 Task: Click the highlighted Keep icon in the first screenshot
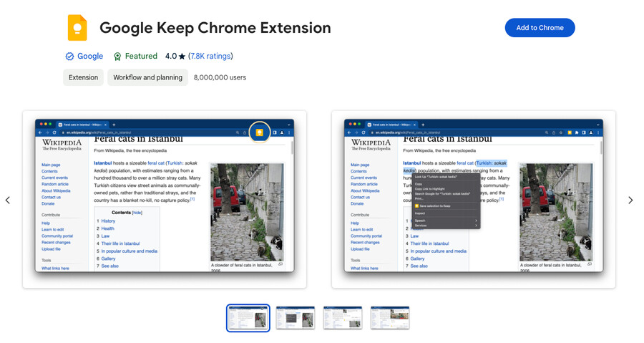[260, 132]
